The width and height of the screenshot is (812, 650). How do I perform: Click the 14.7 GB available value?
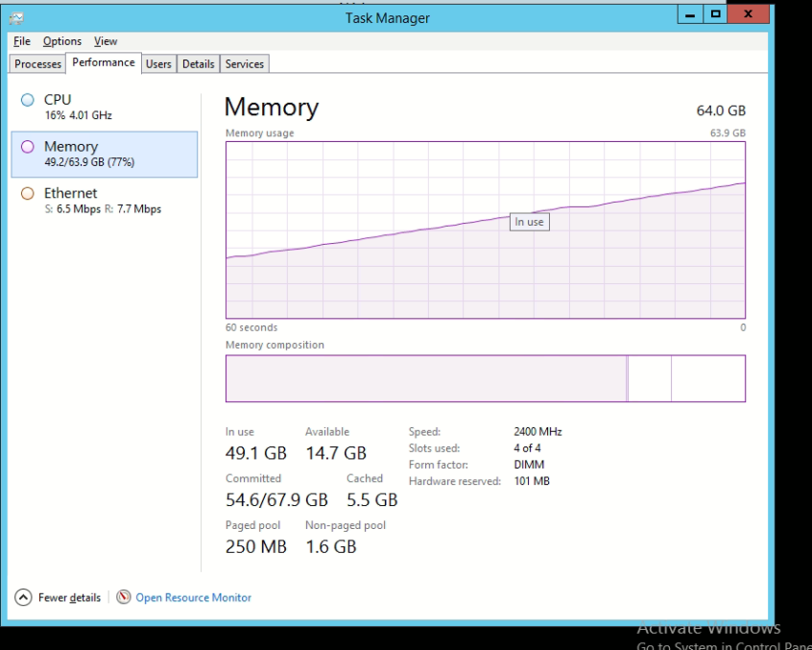(x=336, y=453)
